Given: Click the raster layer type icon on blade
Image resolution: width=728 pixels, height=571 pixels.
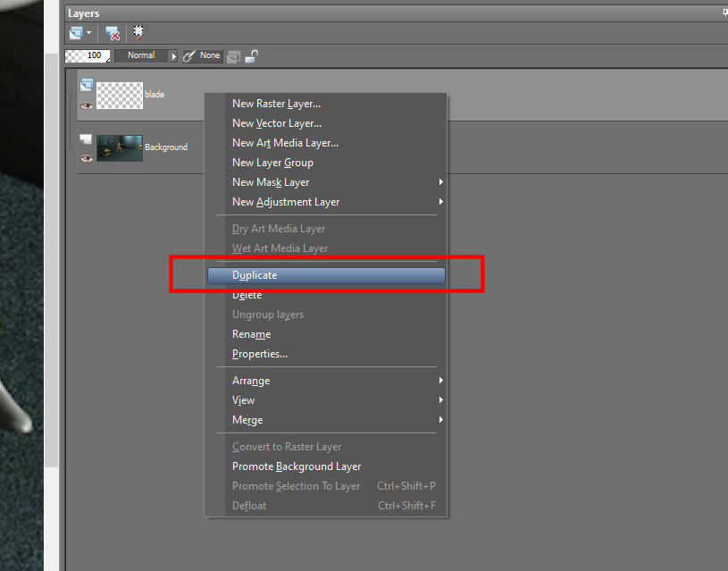Looking at the screenshot, I should pyautogui.click(x=87, y=85).
